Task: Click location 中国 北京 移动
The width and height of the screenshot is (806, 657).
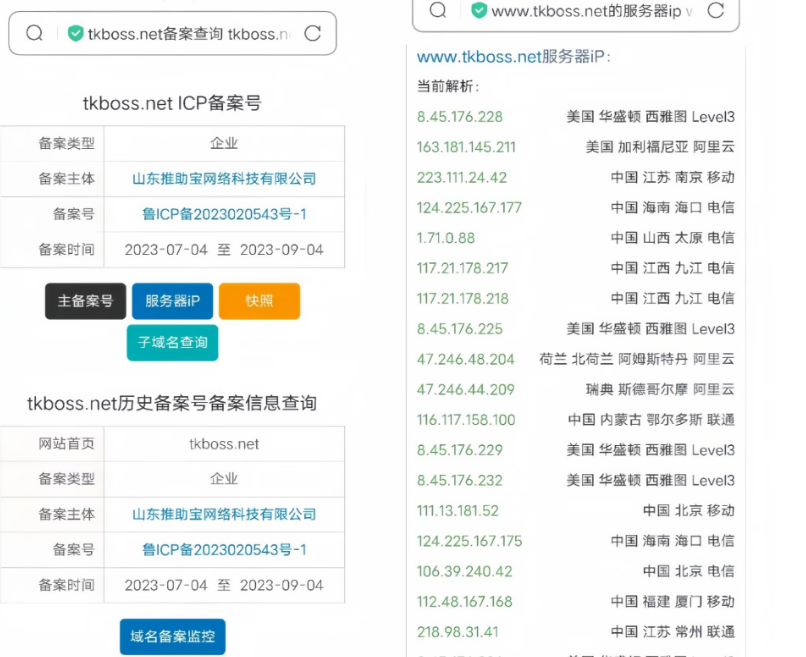Action: click(x=689, y=511)
